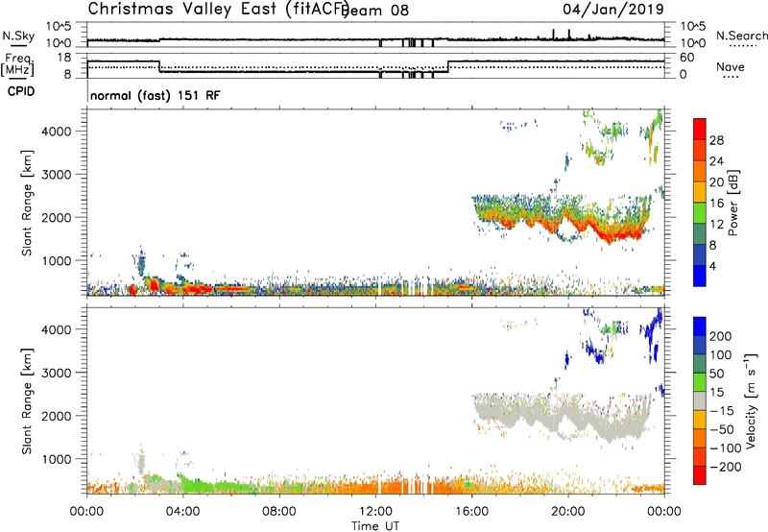Click the 'Beam 08' label

[x=376, y=11]
